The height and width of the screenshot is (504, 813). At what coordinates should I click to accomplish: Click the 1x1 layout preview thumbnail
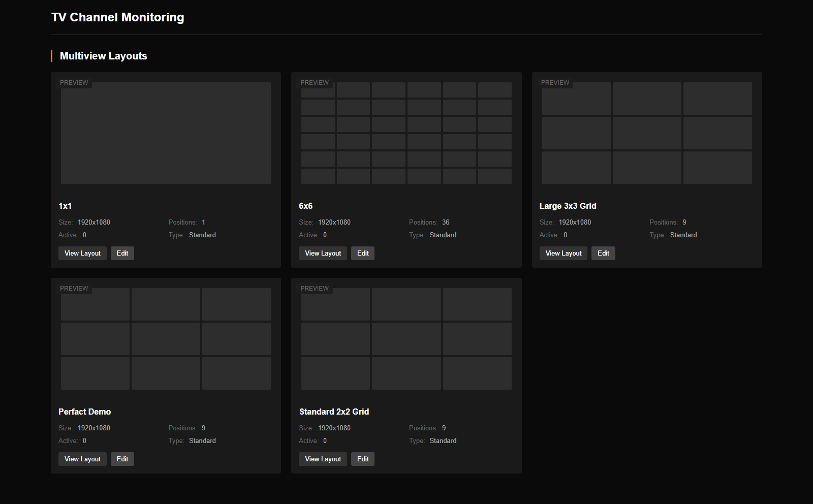pyautogui.click(x=166, y=133)
